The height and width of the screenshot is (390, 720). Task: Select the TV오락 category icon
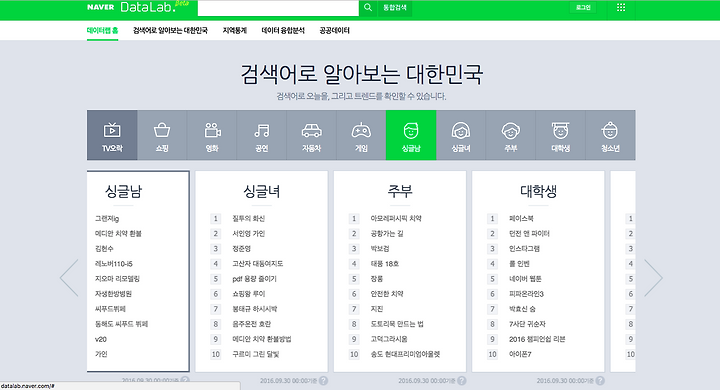coord(112,135)
